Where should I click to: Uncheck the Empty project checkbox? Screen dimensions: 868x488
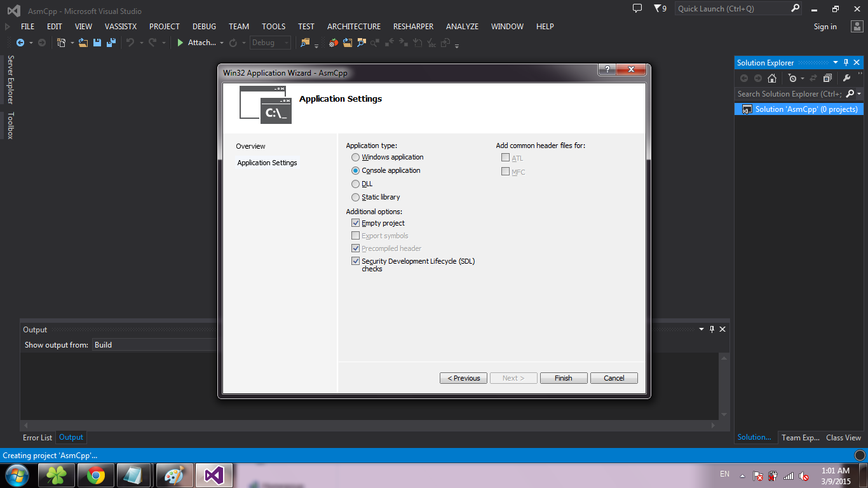pos(355,223)
